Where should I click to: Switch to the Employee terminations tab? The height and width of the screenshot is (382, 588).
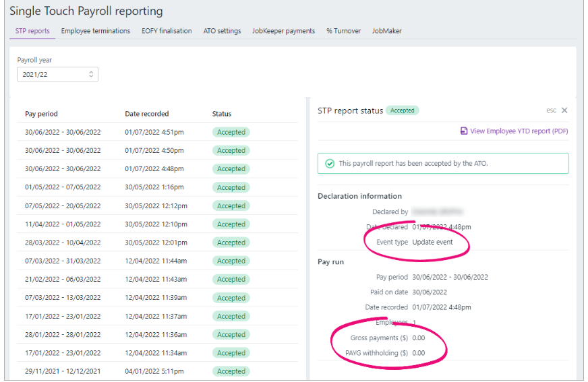(95, 31)
